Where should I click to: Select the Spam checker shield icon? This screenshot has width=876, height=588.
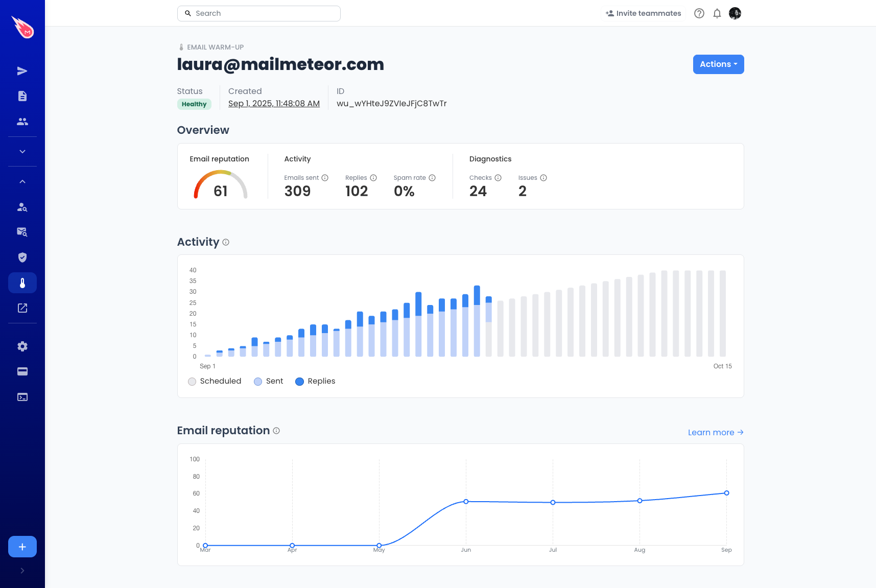pyautogui.click(x=22, y=257)
